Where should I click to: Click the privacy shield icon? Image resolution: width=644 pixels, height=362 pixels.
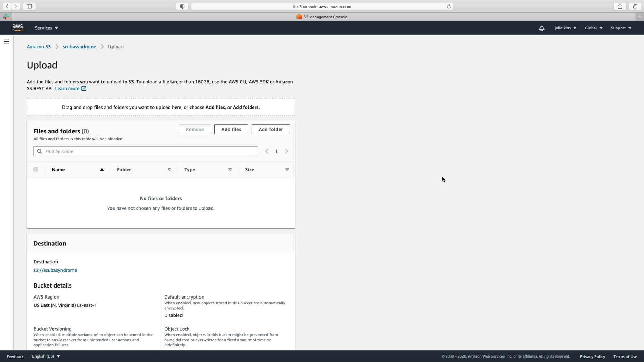point(182,6)
